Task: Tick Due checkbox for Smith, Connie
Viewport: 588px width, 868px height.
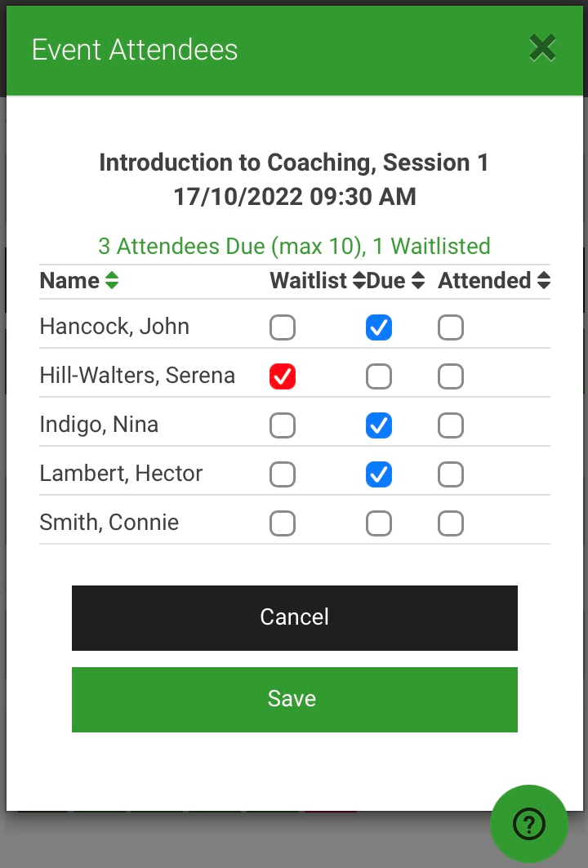Action: pyautogui.click(x=379, y=523)
